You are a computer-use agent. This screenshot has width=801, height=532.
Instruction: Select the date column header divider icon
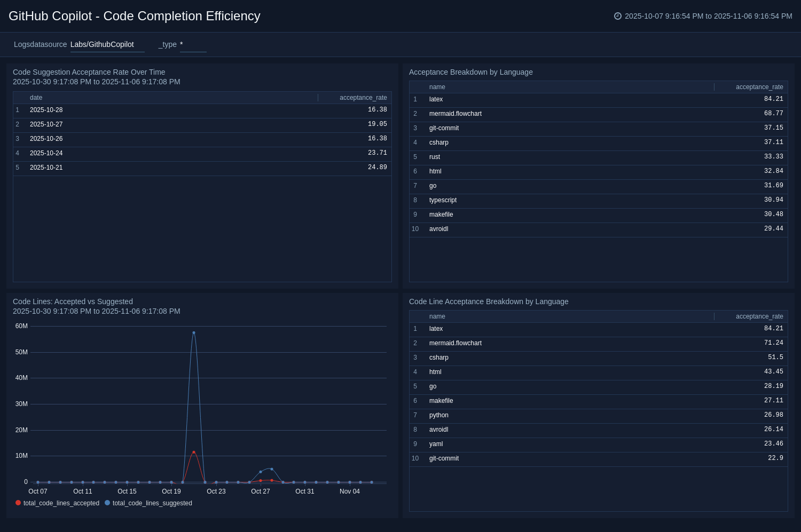click(318, 98)
